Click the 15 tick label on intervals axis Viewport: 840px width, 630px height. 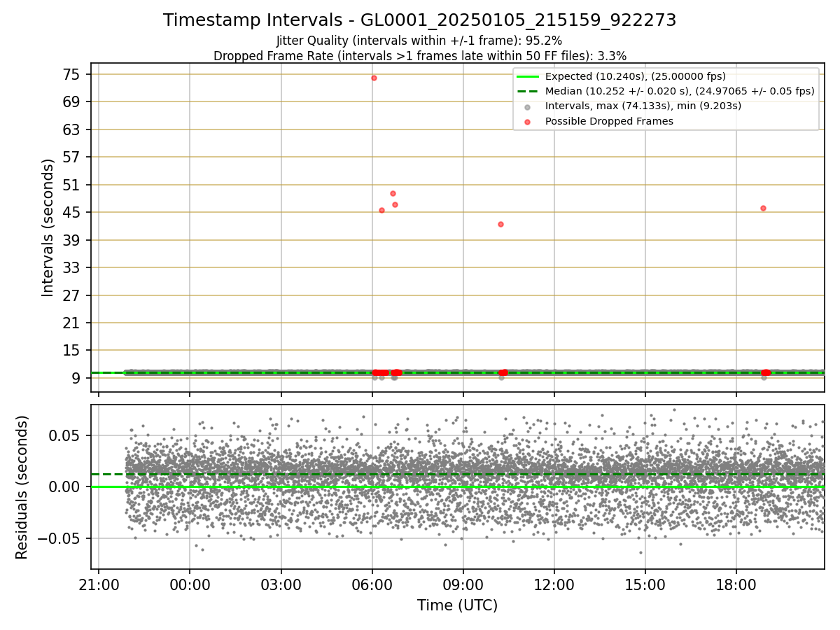pyautogui.click(x=72, y=351)
